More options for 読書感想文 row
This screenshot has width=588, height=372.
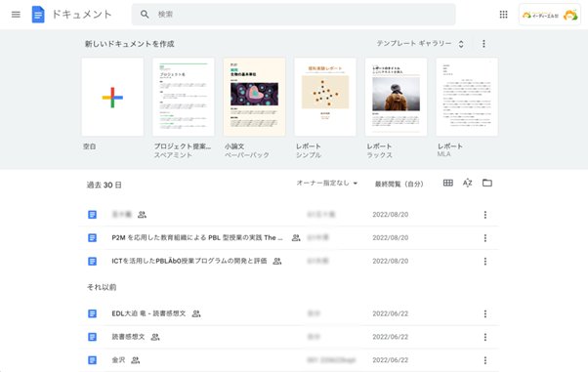[x=485, y=337]
